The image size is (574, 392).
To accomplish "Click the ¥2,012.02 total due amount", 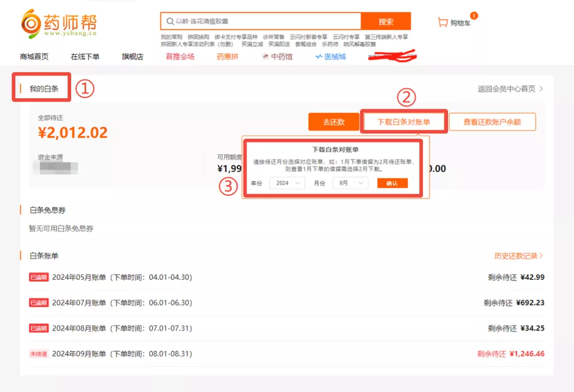I will pyautogui.click(x=72, y=132).
